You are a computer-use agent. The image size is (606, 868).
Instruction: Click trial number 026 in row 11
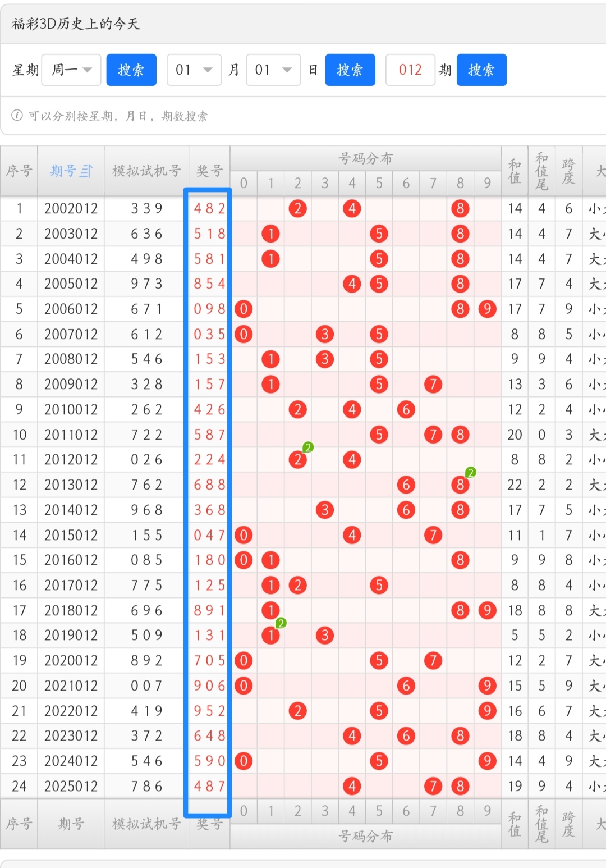(146, 460)
